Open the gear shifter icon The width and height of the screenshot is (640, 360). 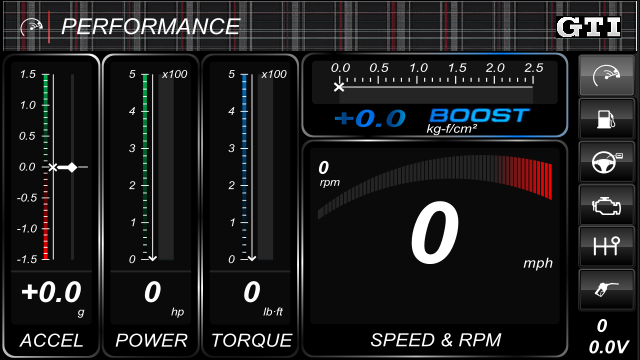click(607, 247)
